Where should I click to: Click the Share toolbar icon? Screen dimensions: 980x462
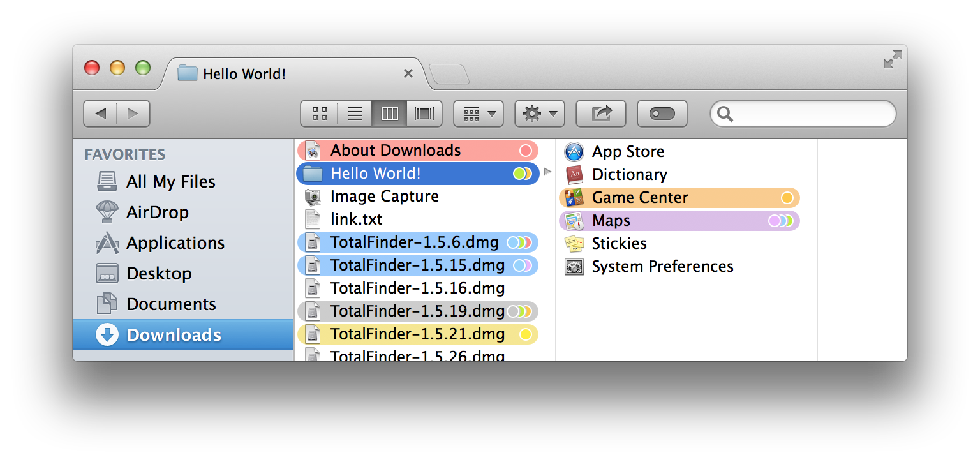[x=601, y=114]
